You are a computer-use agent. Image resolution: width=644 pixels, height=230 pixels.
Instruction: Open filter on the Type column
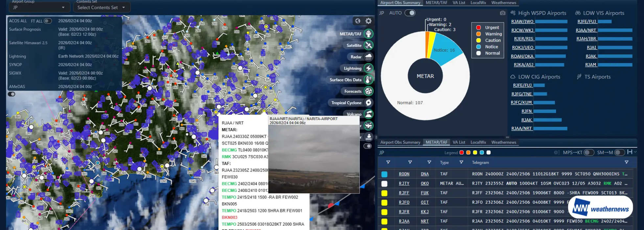[461, 162]
